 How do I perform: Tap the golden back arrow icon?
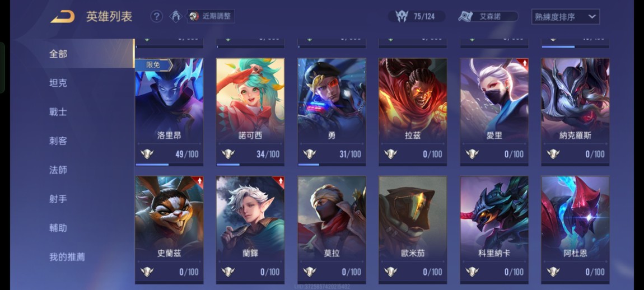63,17
